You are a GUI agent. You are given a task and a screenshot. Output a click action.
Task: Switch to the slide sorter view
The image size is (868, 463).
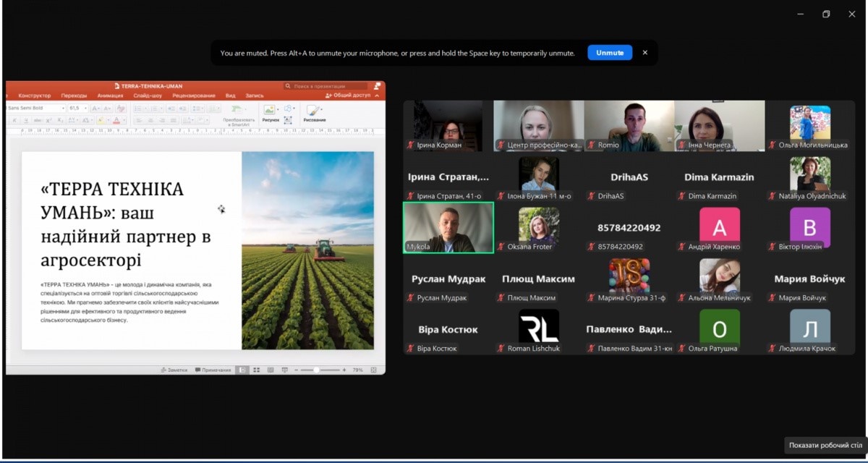pos(257,370)
